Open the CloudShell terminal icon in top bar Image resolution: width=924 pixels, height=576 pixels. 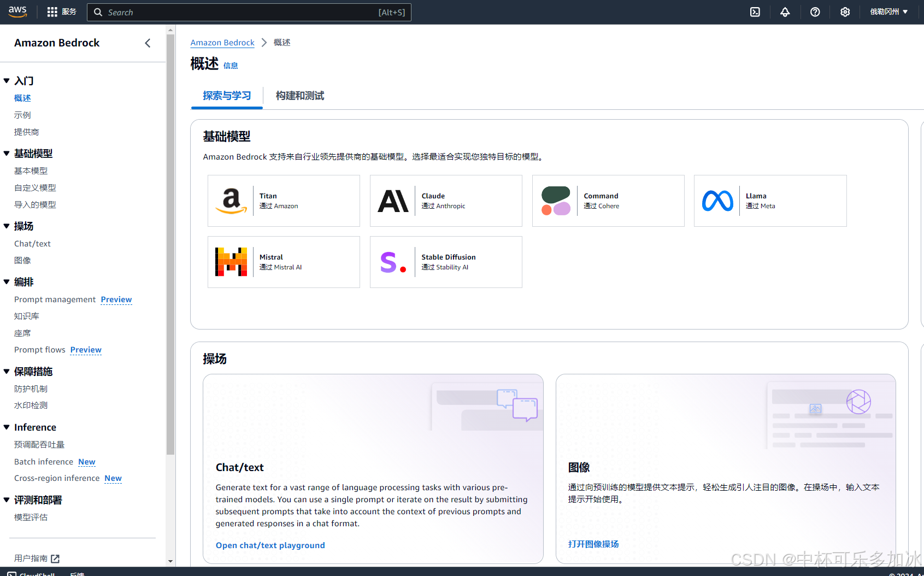(755, 12)
